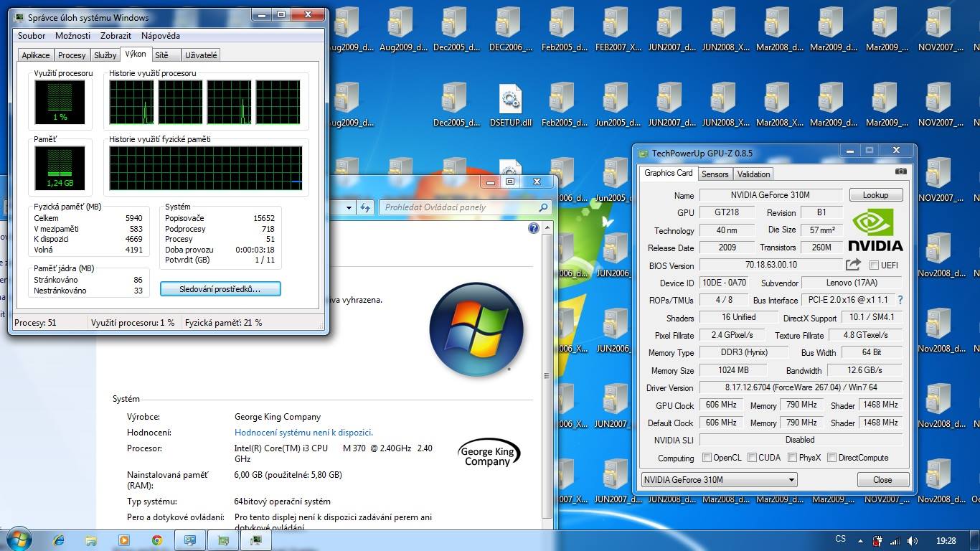
Task: Click the Bus Interface question mark
Action: point(900,300)
